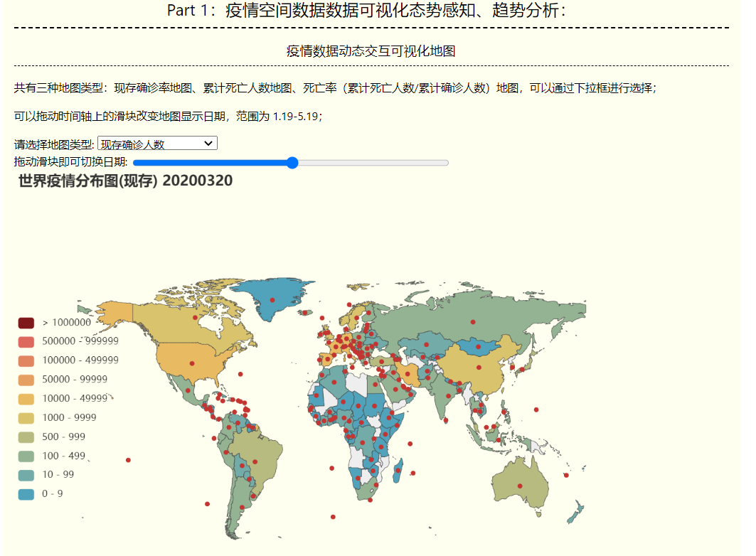This screenshot has width=756, height=556.
Task: Click the label 拖动滑块即可切换日期
Action: pos(71,162)
